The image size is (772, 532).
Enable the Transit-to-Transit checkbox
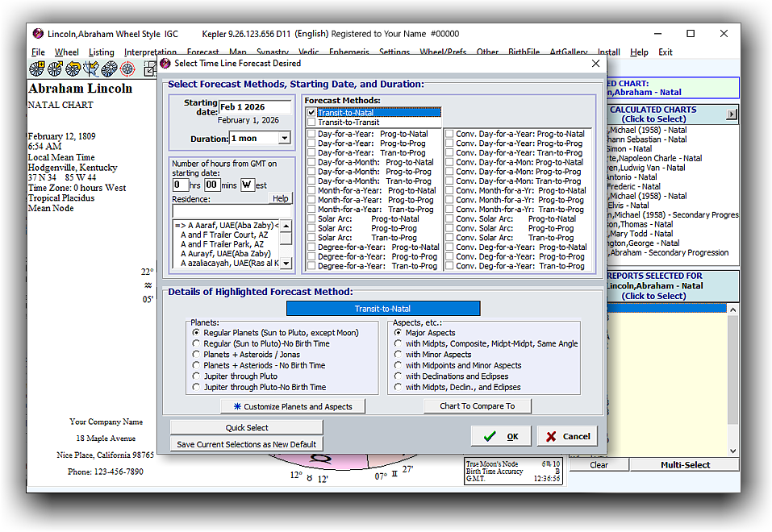[x=311, y=123]
